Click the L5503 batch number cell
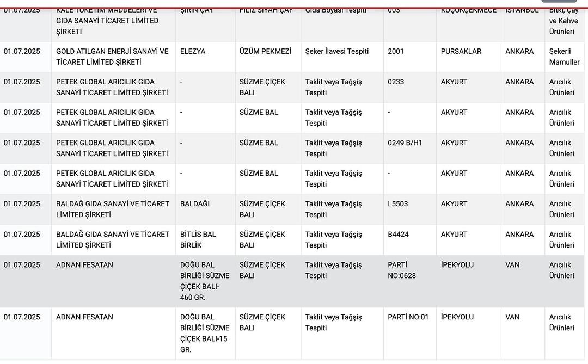 (x=397, y=204)
